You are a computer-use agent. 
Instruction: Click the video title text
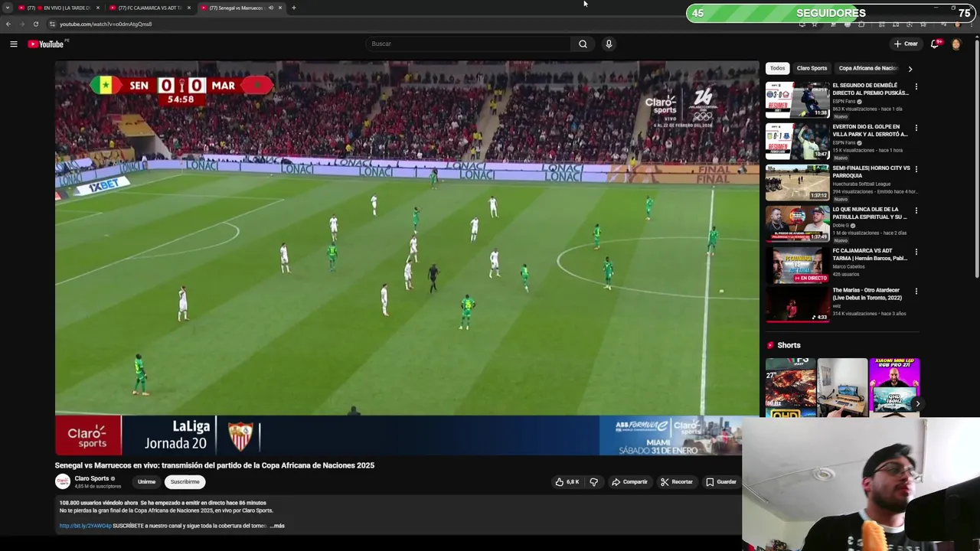(x=214, y=465)
